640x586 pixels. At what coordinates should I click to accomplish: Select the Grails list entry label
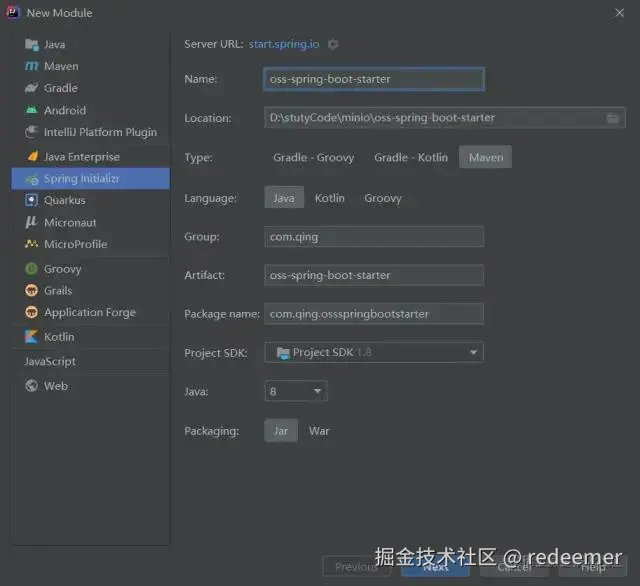pos(58,291)
